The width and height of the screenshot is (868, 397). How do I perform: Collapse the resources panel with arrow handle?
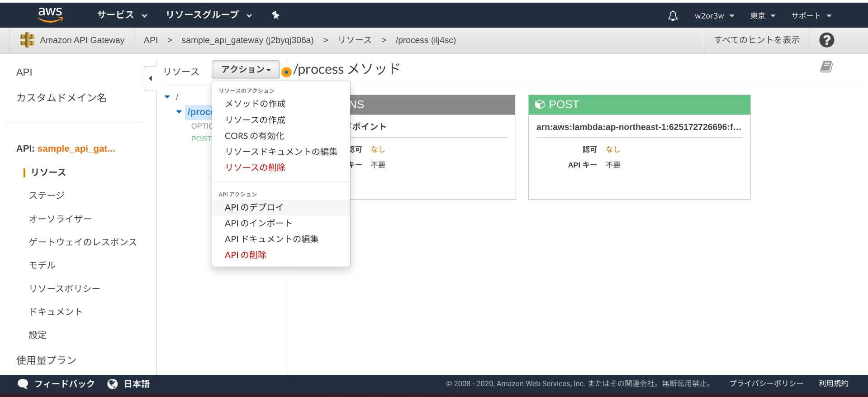(150, 78)
